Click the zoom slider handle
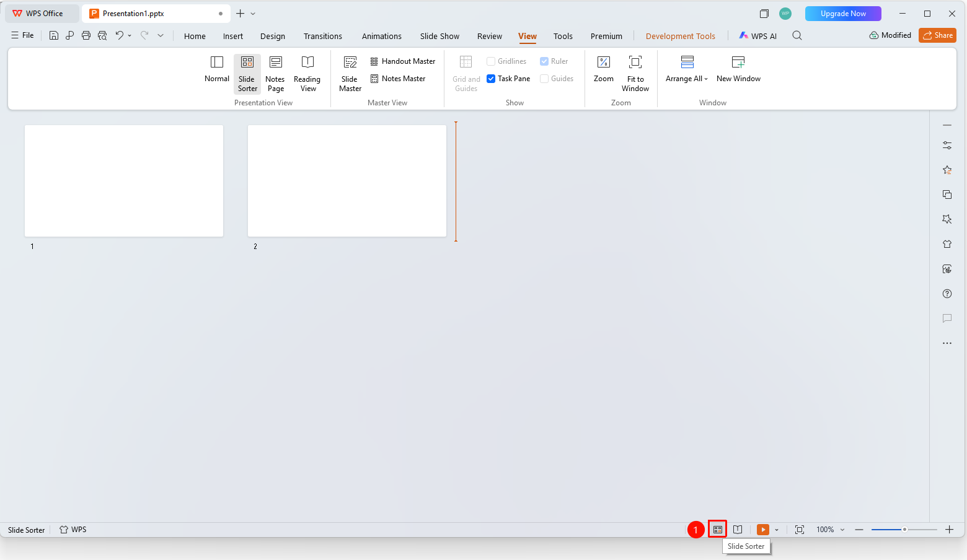 pyautogui.click(x=904, y=530)
